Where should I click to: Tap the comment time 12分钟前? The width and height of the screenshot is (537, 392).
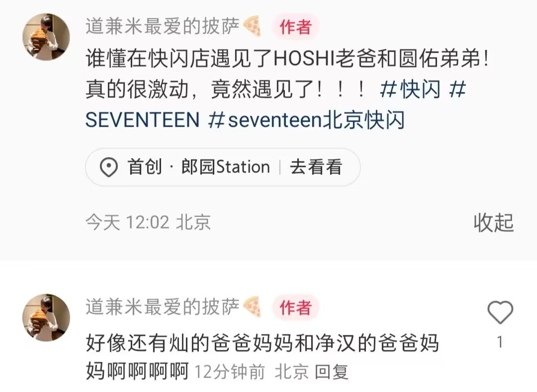coord(229,372)
